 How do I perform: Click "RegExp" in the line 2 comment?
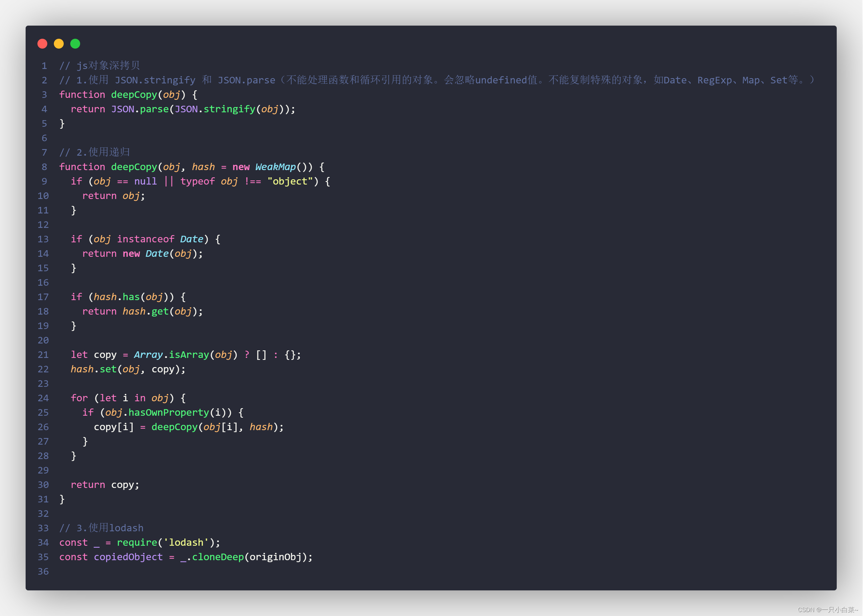pyautogui.click(x=715, y=80)
